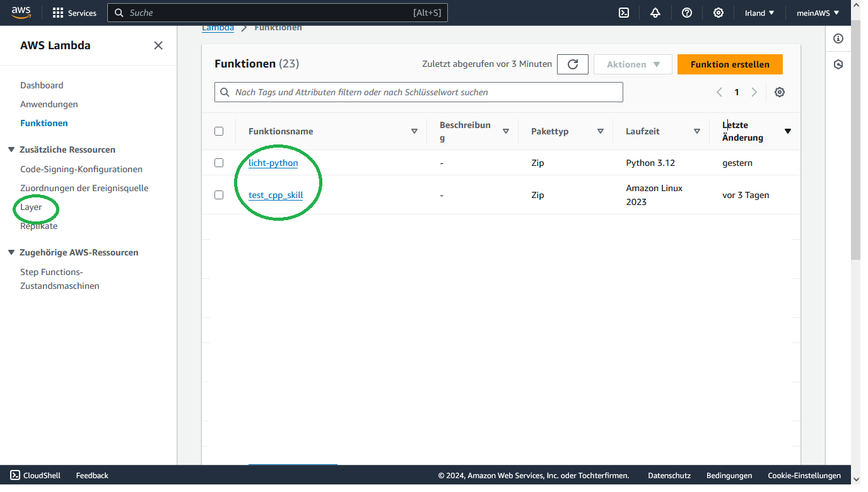Sort by Letzte Änderung column arrow

788,131
